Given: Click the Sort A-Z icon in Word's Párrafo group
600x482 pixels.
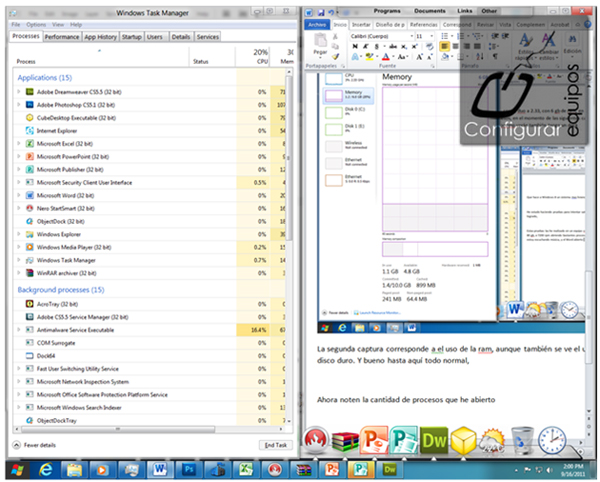Looking at the screenshot, I should pyautogui.click(x=480, y=57).
